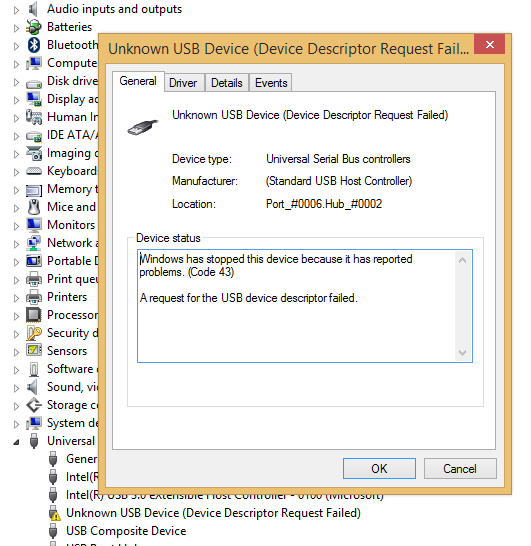Open the Details tab
Screen dimensions: 531x546
click(227, 83)
